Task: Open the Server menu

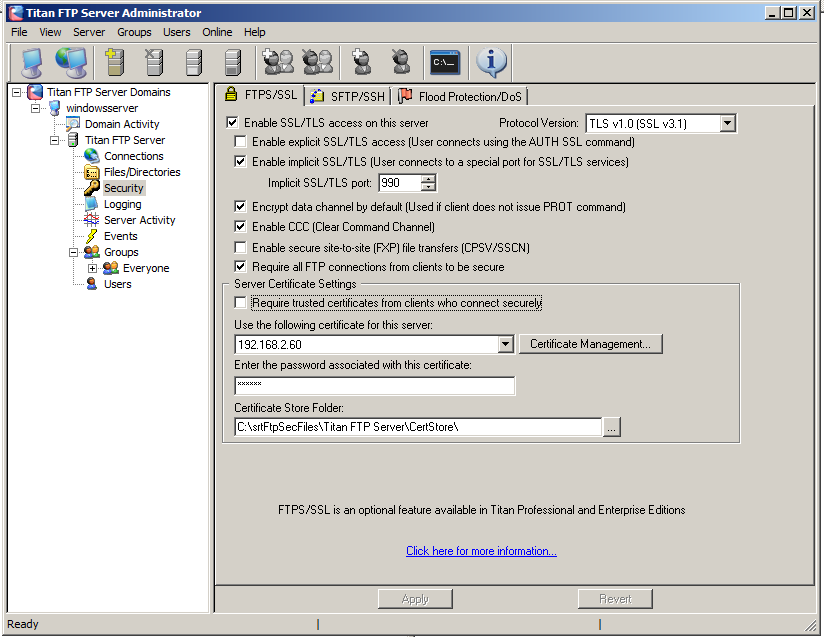Action: [x=89, y=32]
